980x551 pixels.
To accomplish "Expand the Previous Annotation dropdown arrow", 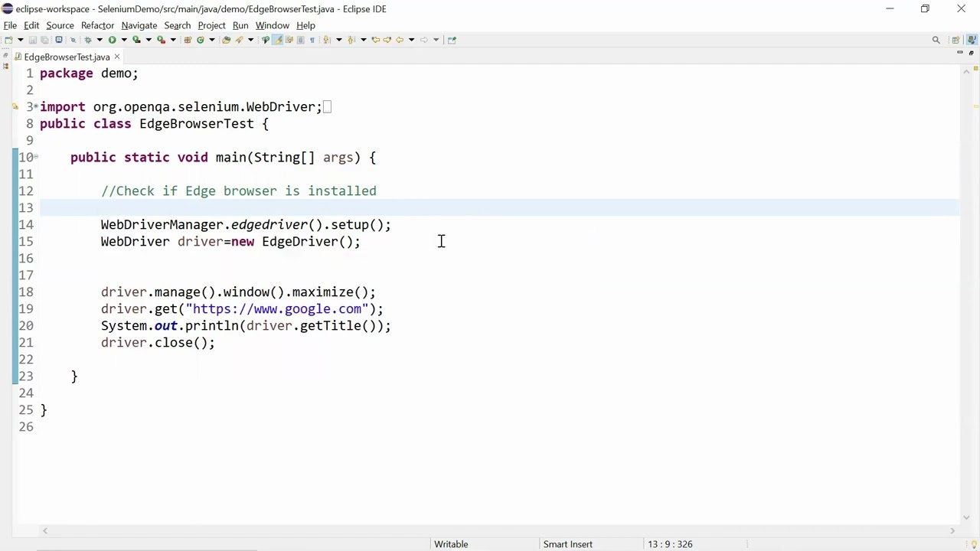I will [x=363, y=40].
